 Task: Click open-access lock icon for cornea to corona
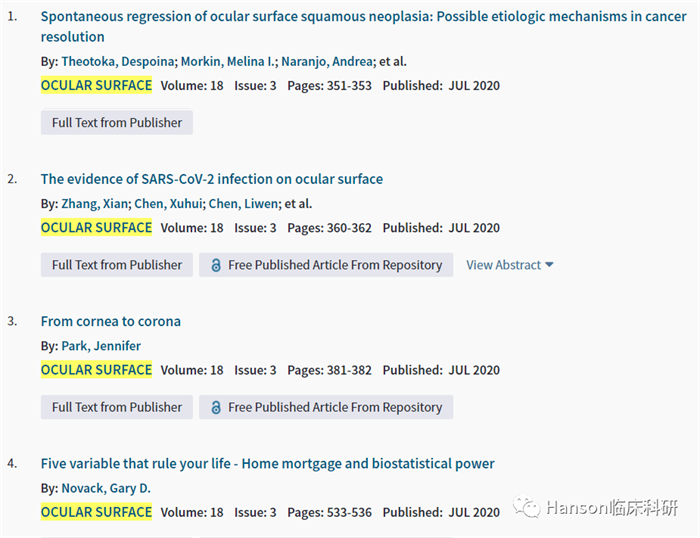point(215,407)
